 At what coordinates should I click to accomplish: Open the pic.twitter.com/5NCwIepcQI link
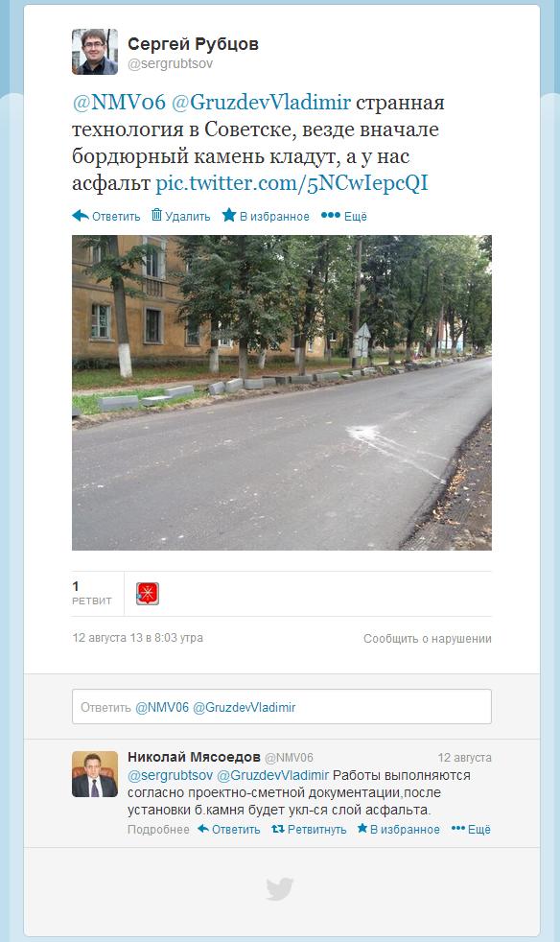[x=292, y=183]
